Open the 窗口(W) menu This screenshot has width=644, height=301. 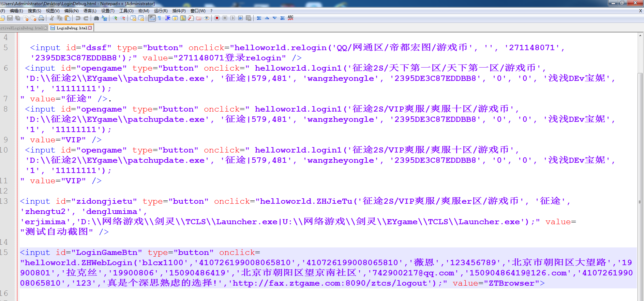tap(198, 11)
